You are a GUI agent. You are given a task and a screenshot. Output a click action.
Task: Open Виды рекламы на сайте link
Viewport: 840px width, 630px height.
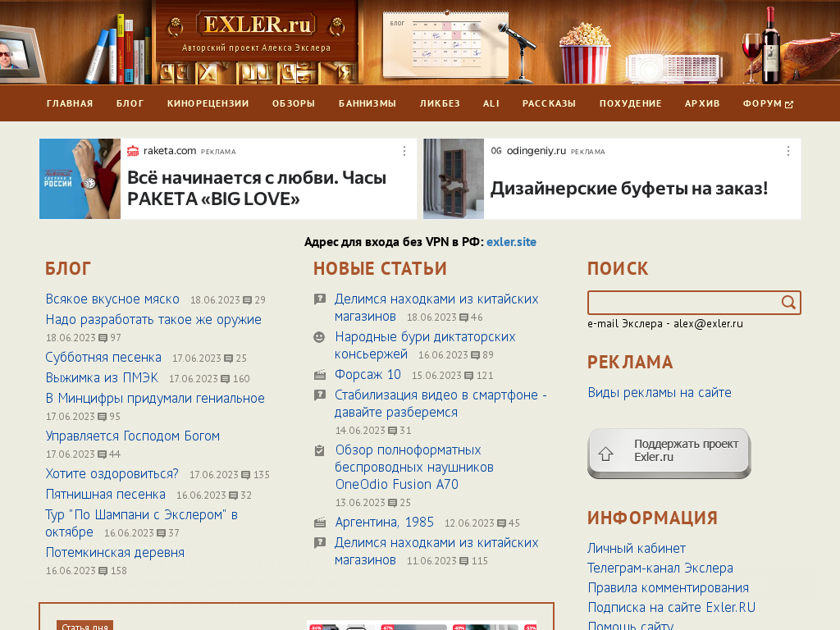point(660,393)
